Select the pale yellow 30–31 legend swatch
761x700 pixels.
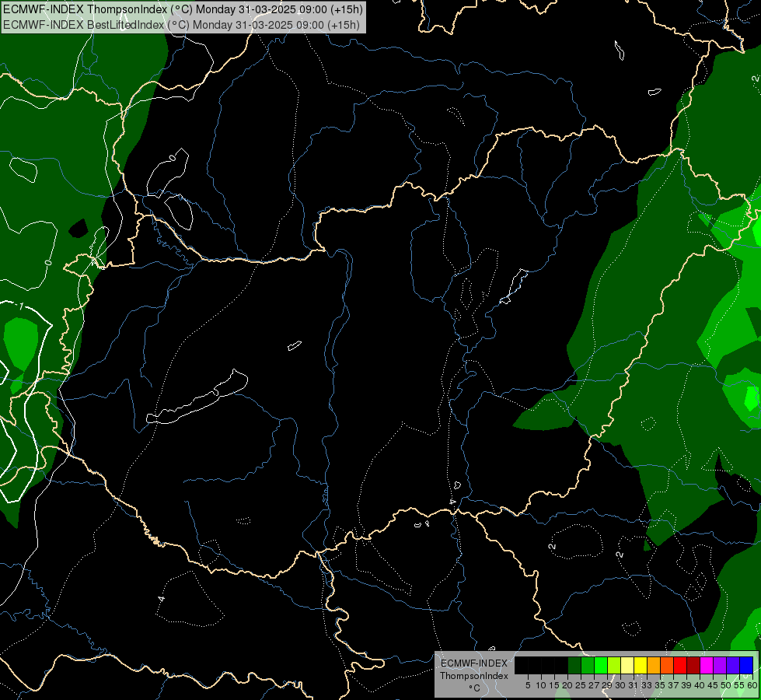point(627,665)
